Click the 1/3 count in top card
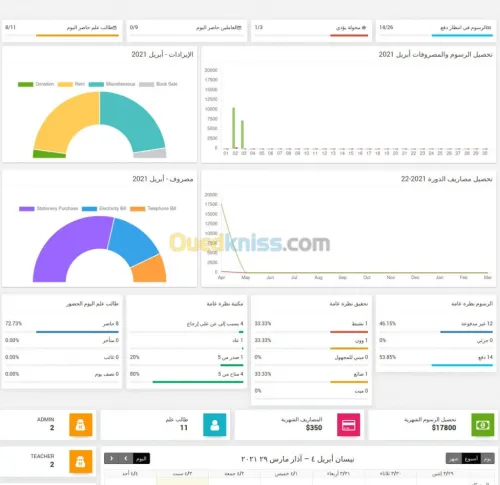The image size is (500, 485). pyautogui.click(x=259, y=27)
